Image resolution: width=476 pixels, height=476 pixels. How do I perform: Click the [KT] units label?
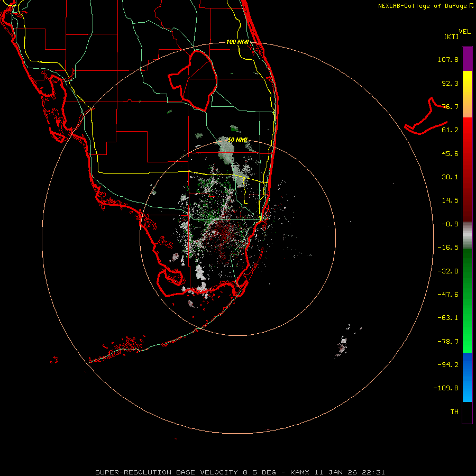[452, 36]
